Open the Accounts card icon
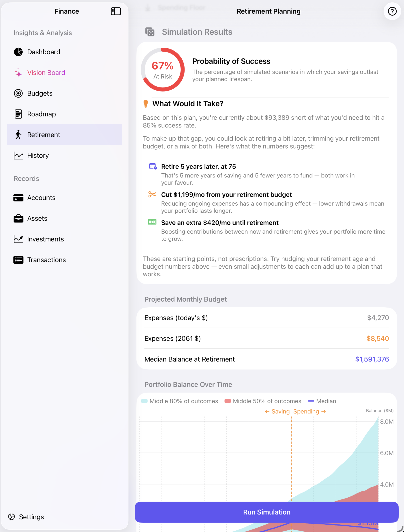 click(18, 198)
